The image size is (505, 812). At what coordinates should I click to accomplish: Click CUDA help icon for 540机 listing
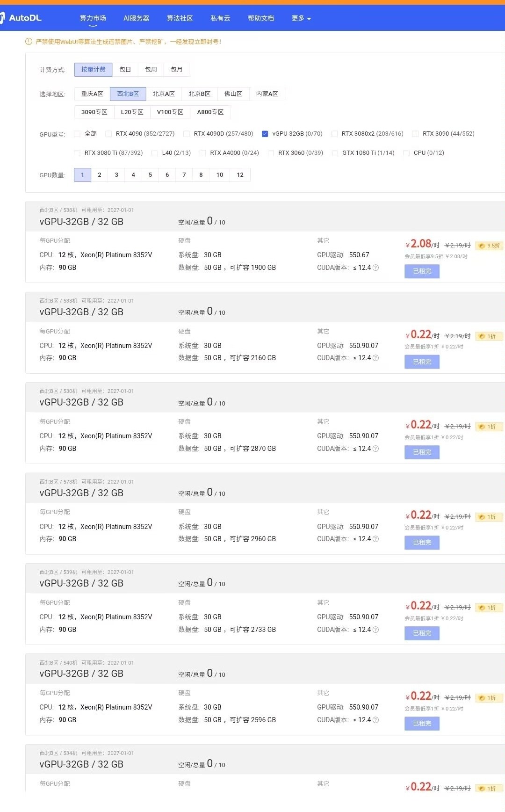coord(375,720)
